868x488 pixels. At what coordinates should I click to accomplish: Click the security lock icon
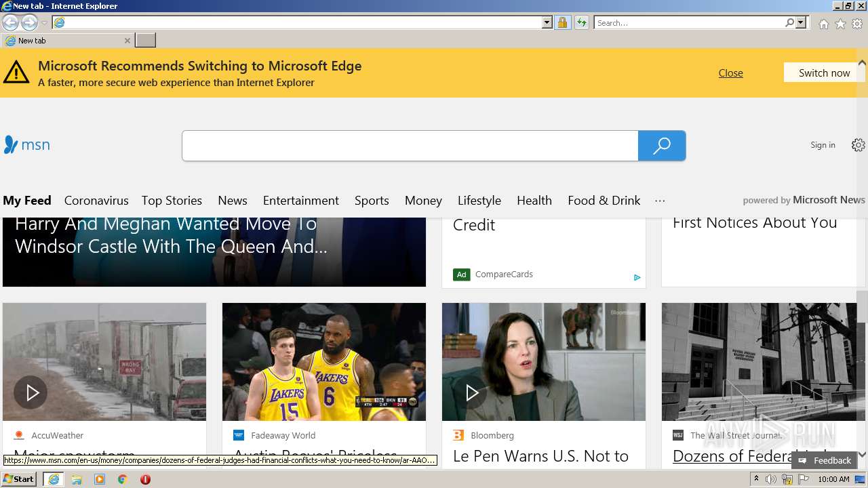(562, 22)
